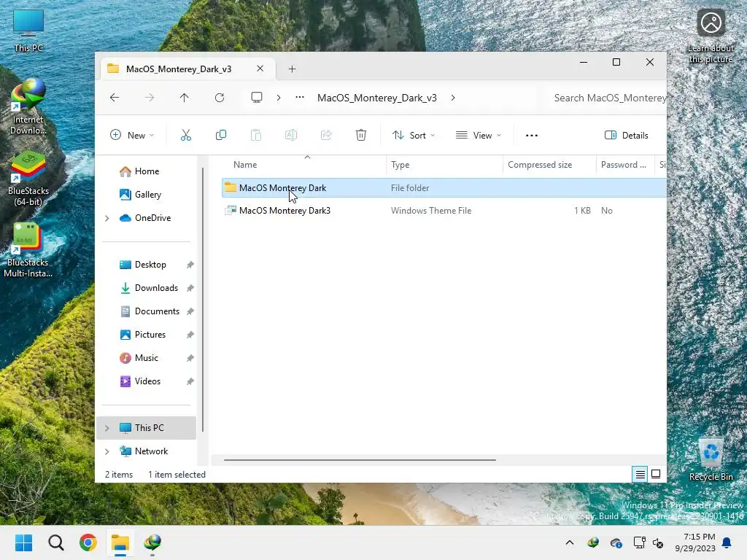Click the Delete trash can icon
The height and width of the screenshot is (560, 747).
pos(361,135)
